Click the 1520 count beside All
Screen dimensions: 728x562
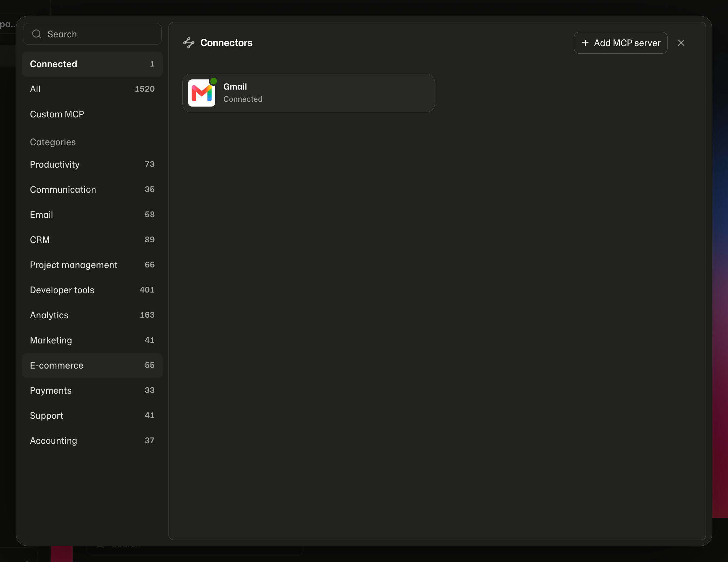[145, 89]
